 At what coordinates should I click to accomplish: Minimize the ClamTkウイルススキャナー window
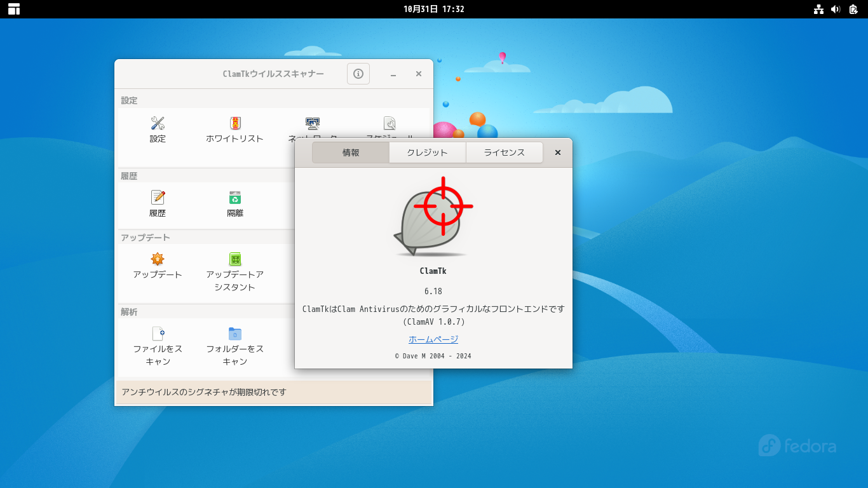[x=393, y=74]
